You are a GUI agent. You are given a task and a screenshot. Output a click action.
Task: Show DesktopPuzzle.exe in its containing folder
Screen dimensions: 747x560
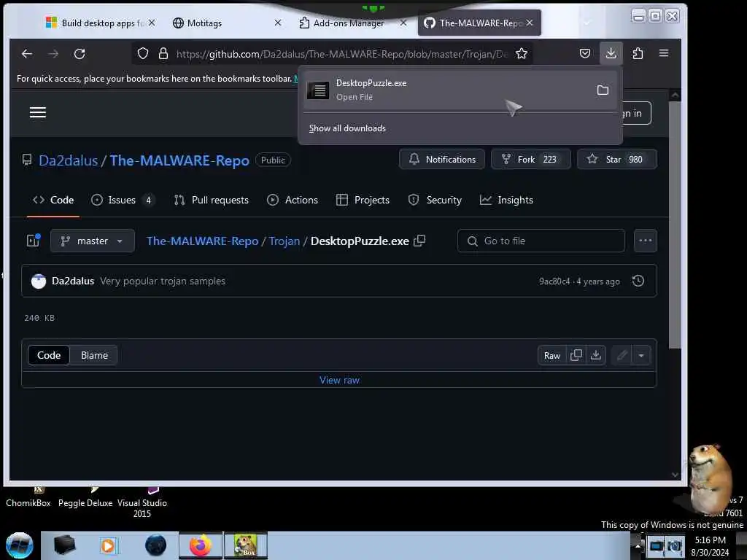[x=603, y=90]
